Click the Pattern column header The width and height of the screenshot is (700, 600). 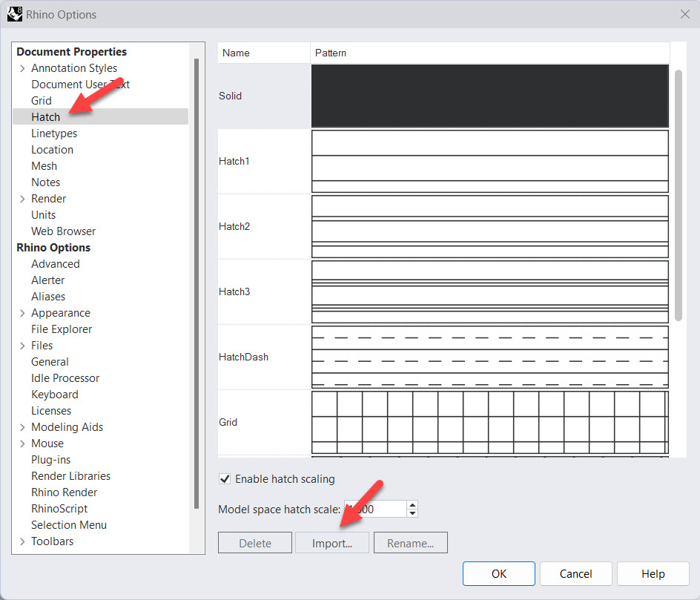coord(490,53)
